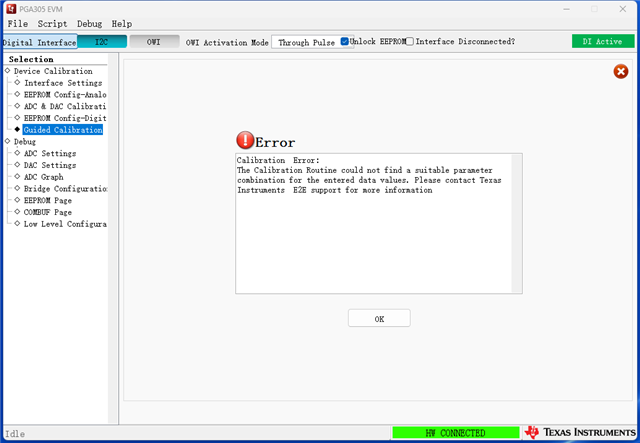Open ADC Graph page

[44, 177]
